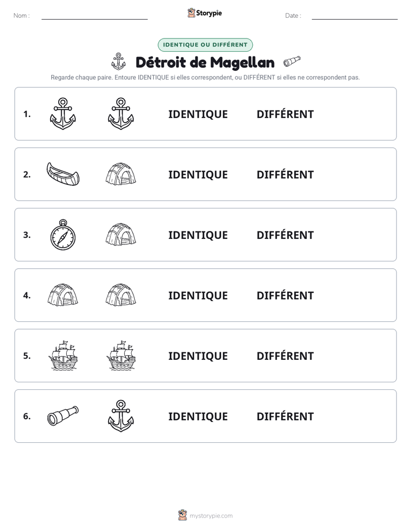Select IDENTIQUE for row 5
This screenshot has width=411, height=532.
(x=198, y=356)
